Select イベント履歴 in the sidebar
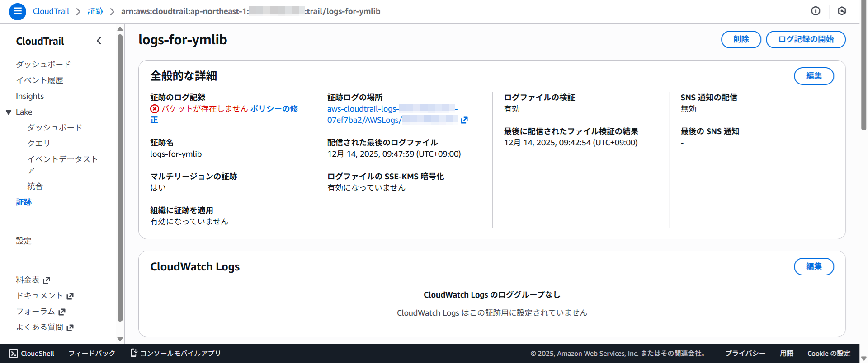868x363 pixels. [x=39, y=80]
